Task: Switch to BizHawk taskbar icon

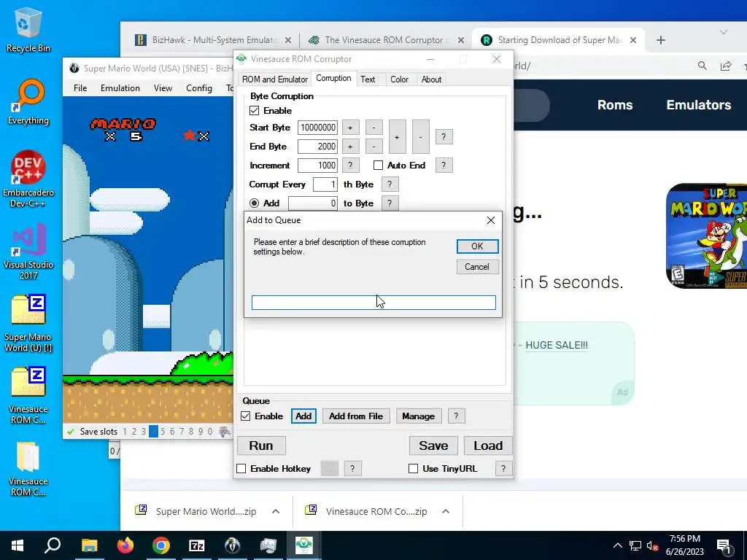Action: tap(233, 545)
